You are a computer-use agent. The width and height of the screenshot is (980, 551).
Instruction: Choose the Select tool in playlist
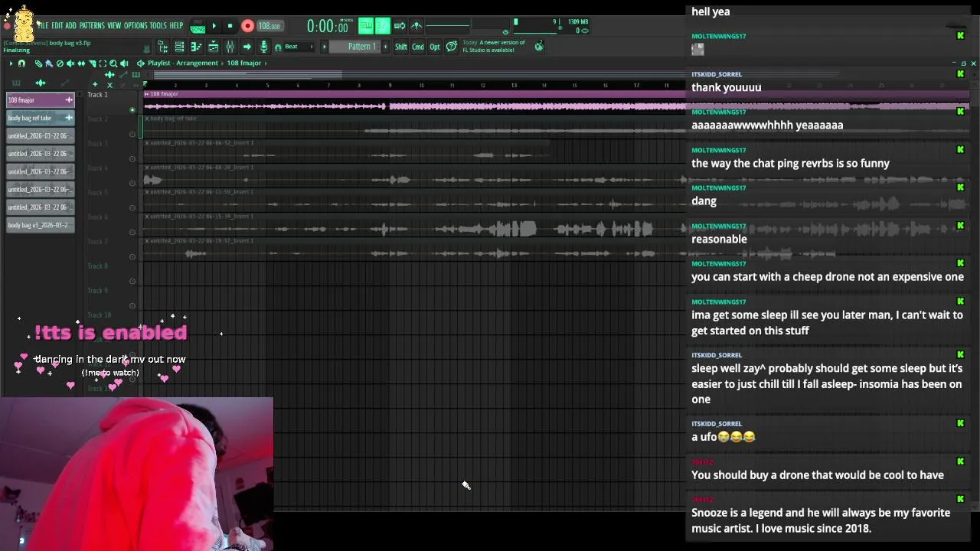(103, 64)
